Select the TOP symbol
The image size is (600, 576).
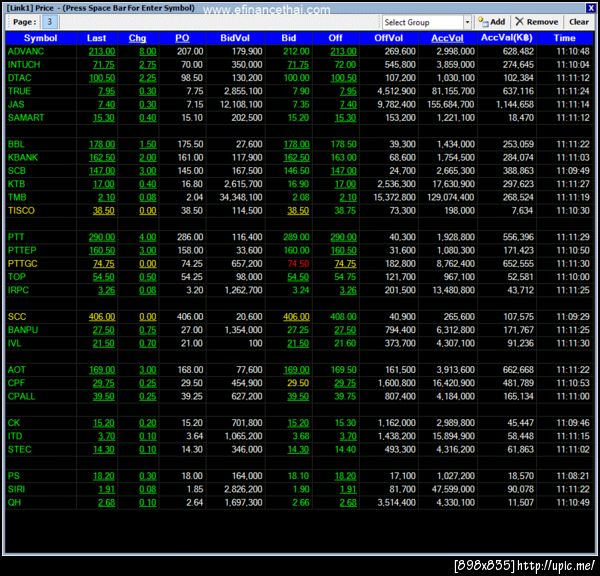[x=16, y=277]
